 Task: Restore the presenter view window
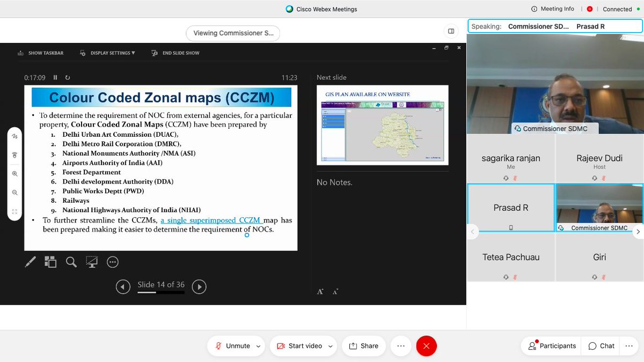point(446,48)
